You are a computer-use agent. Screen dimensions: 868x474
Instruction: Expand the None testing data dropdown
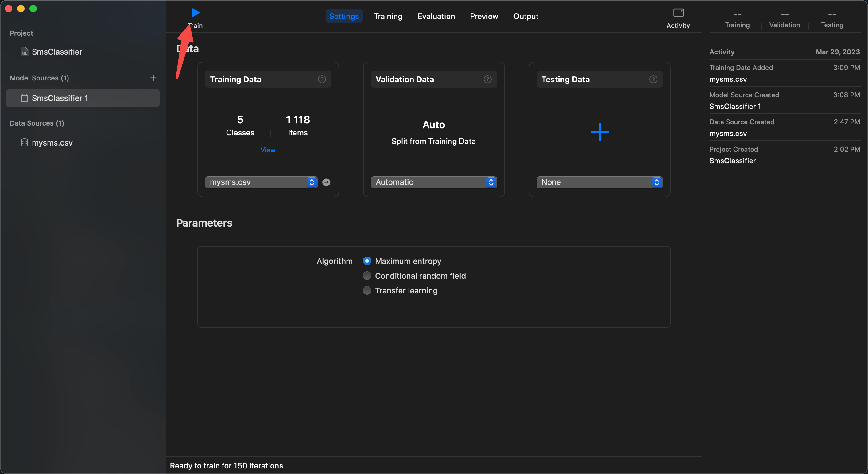[x=599, y=182]
